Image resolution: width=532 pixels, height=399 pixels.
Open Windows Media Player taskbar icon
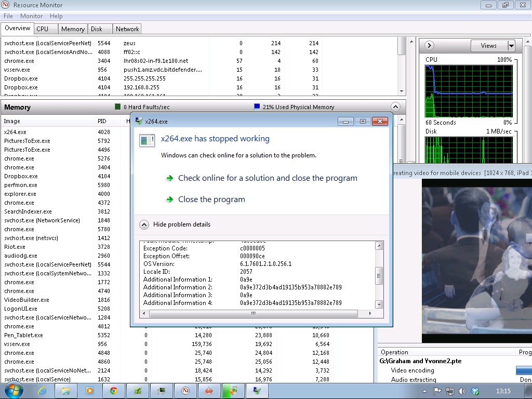[89, 391]
